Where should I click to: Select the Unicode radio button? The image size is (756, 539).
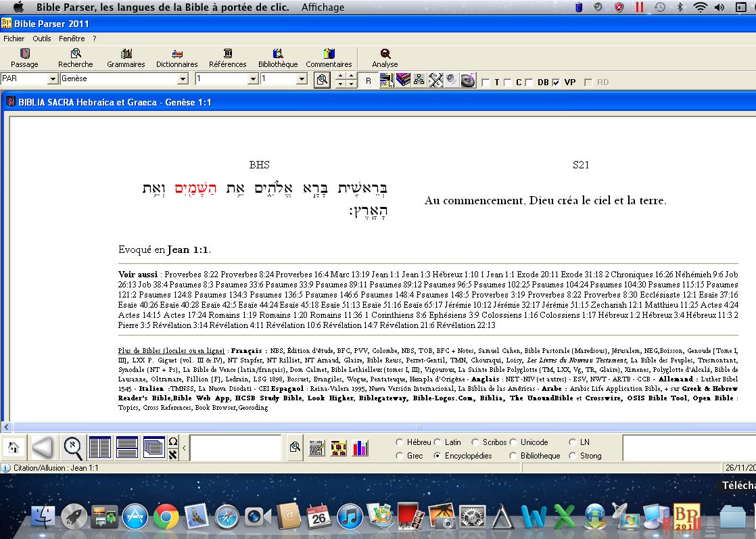pyautogui.click(x=513, y=442)
